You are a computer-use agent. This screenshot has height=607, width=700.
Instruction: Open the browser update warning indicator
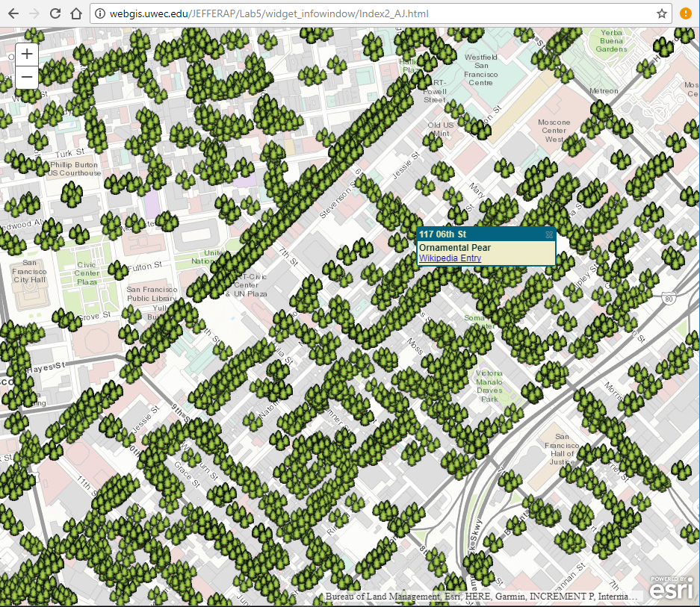tap(685, 13)
